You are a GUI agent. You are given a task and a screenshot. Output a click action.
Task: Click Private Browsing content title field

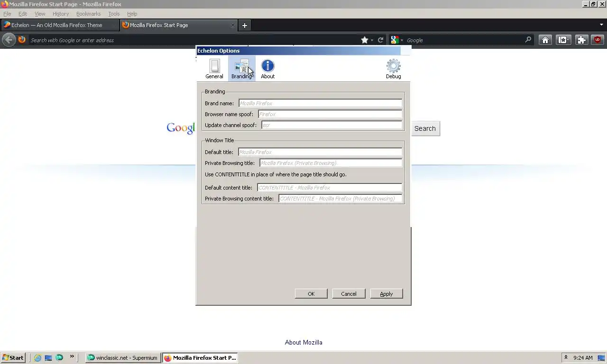click(x=340, y=198)
